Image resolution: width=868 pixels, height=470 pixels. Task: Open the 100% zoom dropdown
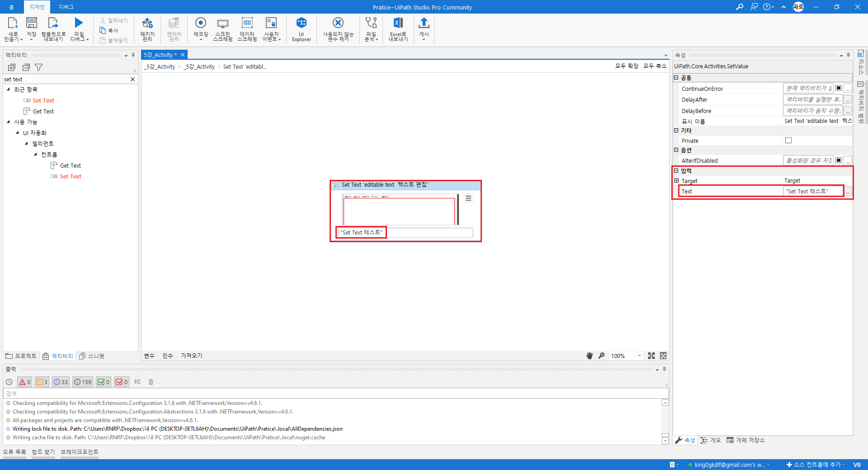coord(639,356)
